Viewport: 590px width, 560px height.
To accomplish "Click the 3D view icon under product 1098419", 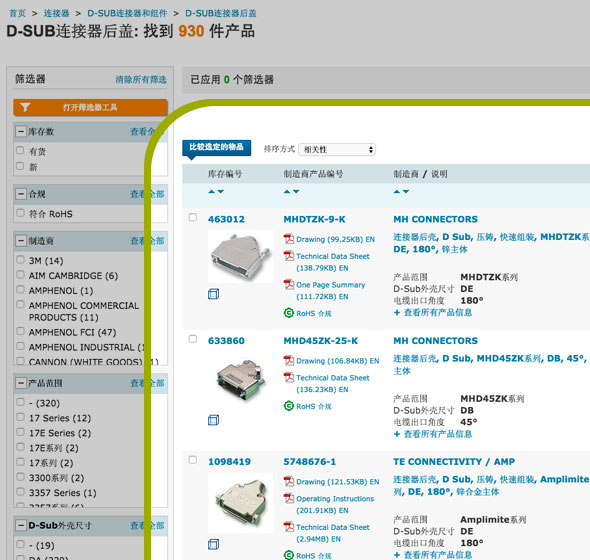I will (x=213, y=544).
